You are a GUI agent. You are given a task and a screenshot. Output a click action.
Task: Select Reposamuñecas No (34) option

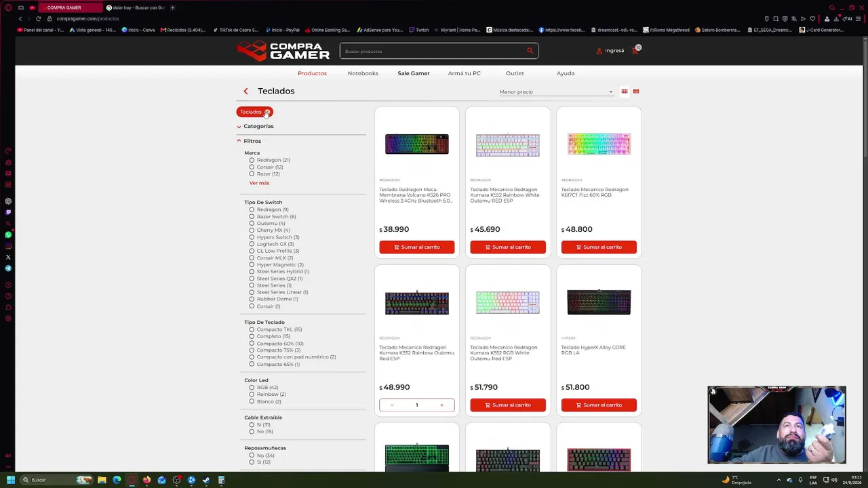coord(262,455)
